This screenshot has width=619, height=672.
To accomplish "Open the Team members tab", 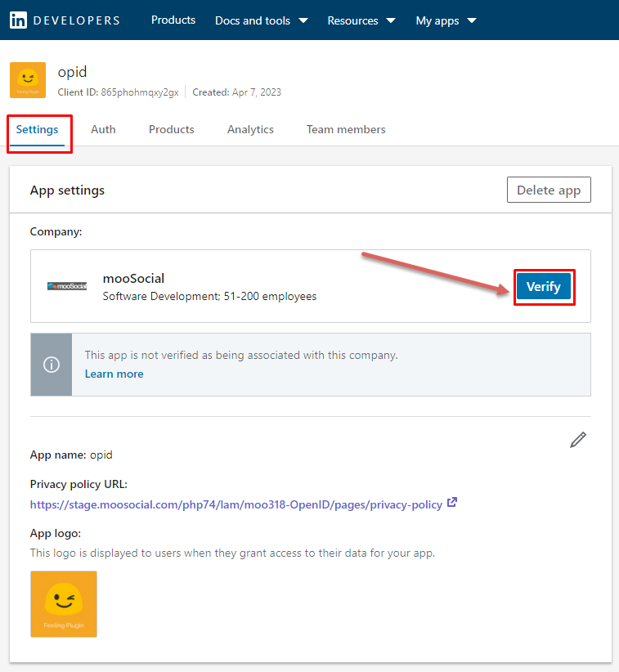I will [x=346, y=129].
